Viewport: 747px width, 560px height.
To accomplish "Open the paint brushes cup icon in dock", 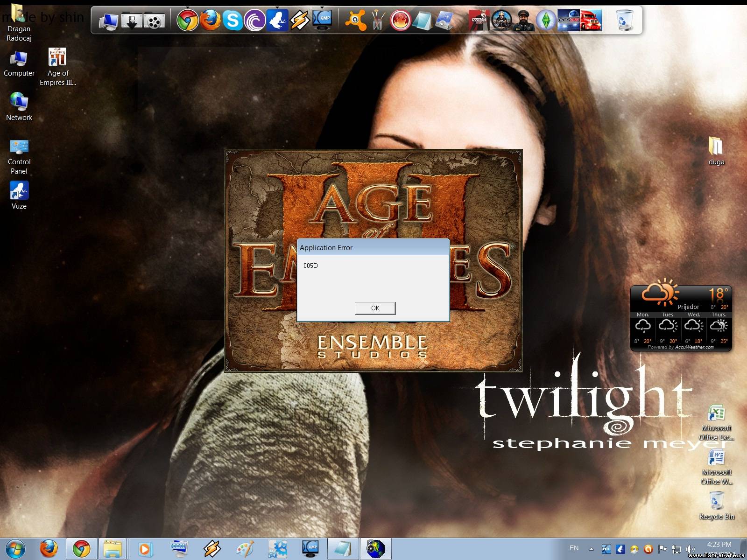I will [378, 21].
